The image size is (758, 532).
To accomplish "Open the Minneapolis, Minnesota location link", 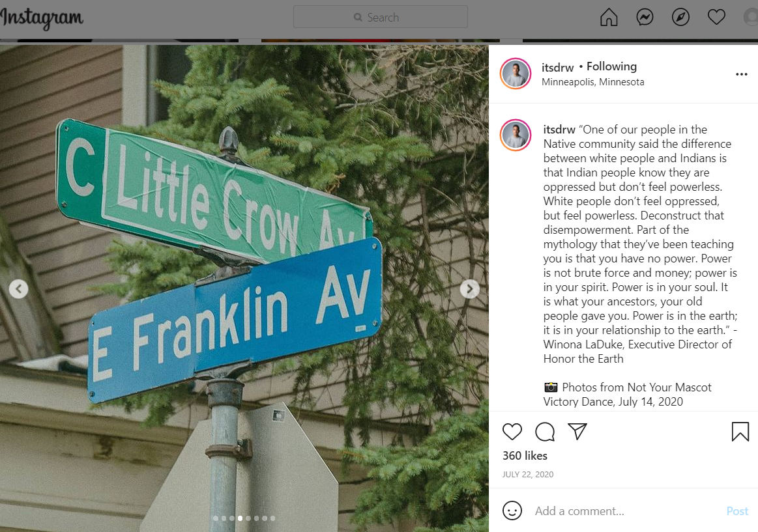I will (x=592, y=81).
